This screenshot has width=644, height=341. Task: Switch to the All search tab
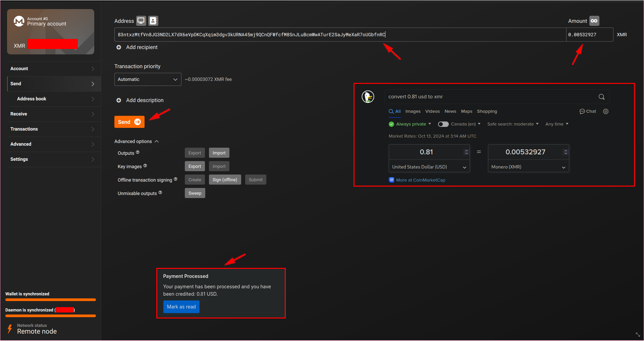pyautogui.click(x=395, y=111)
